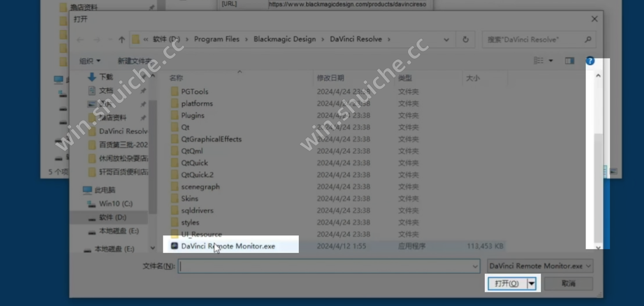Select the UI_Resource folder
This screenshot has width=644, height=306.
201,234
